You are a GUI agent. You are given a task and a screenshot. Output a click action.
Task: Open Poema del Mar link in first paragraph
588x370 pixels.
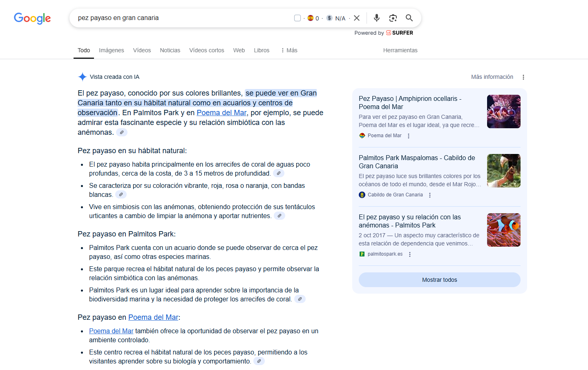pos(221,113)
